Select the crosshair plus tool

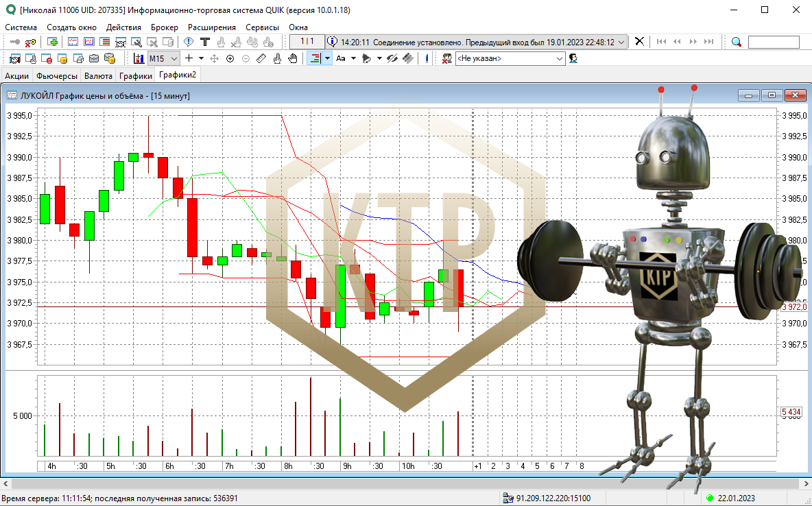[x=189, y=58]
